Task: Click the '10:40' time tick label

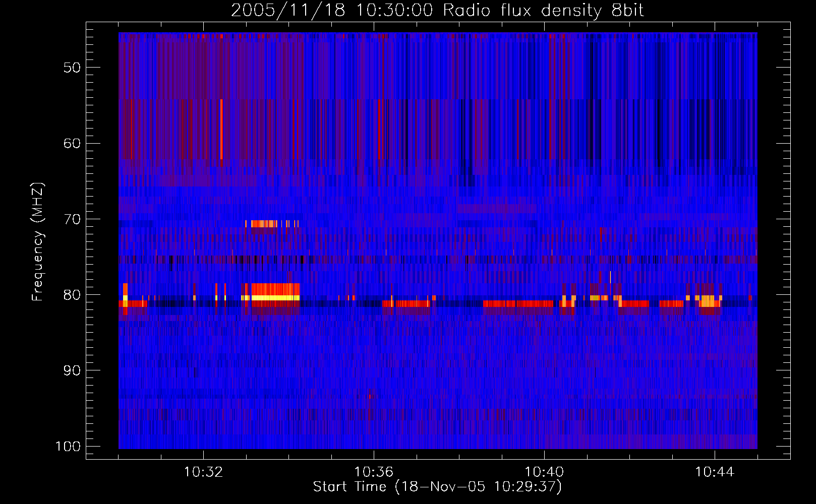Action: click(544, 472)
